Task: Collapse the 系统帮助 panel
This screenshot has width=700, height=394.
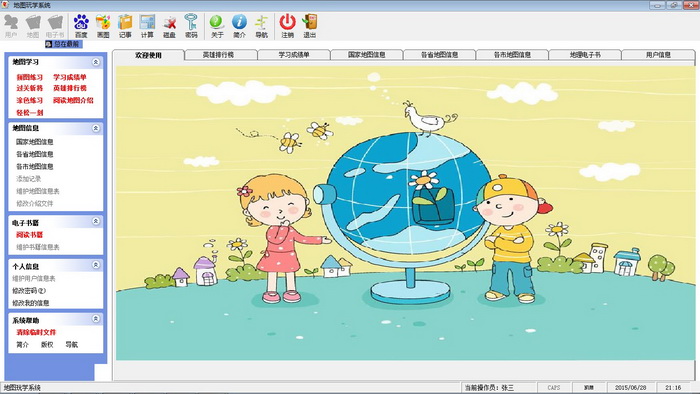Action: point(96,319)
